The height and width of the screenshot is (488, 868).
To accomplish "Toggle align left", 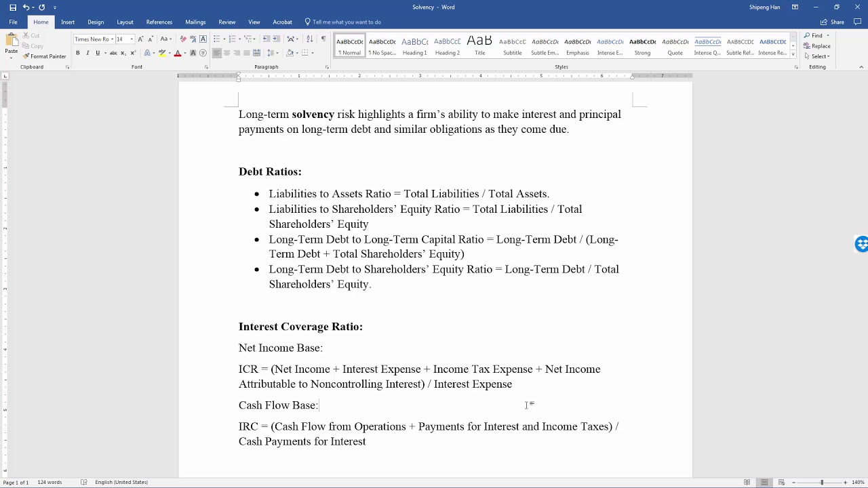I will click(x=217, y=53).
